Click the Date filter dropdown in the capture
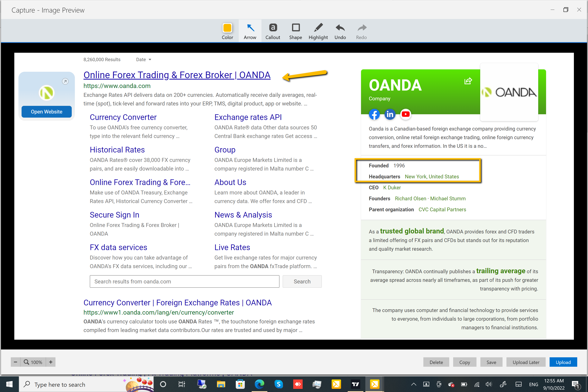The height and width of the screenshot is (392, 588). click(144, 60)
